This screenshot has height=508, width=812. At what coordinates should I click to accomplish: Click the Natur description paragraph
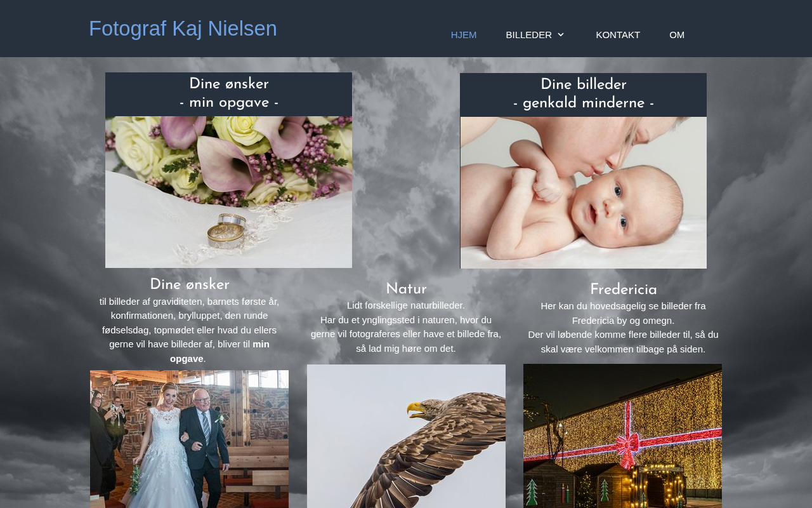click(406, 327)
